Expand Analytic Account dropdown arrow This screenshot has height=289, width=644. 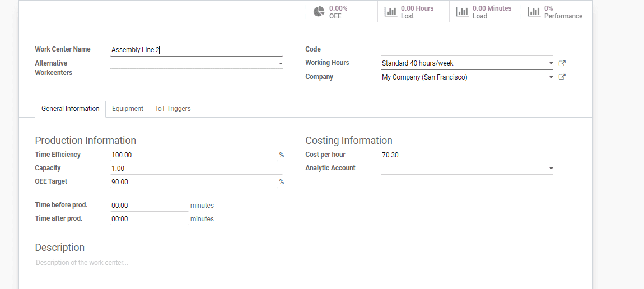[551, 169]
